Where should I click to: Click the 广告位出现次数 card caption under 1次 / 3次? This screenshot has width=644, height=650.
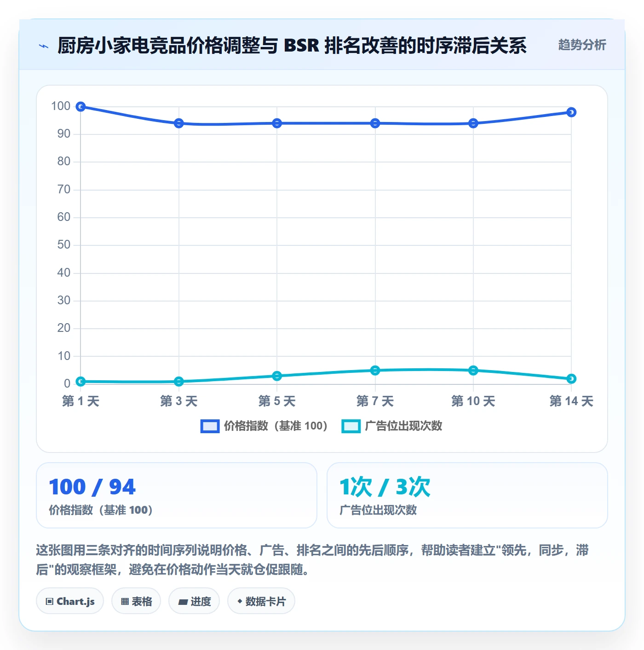(378, 510)
